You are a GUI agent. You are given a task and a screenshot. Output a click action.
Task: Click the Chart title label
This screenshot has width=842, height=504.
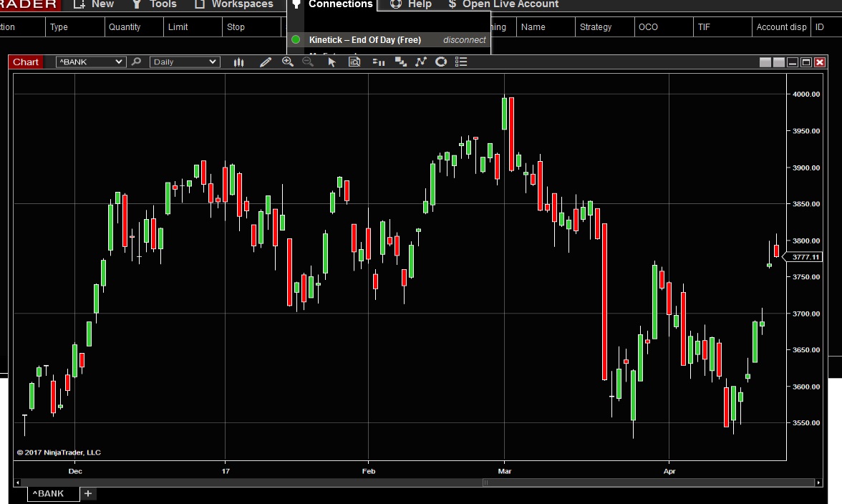tap(26, 62)
